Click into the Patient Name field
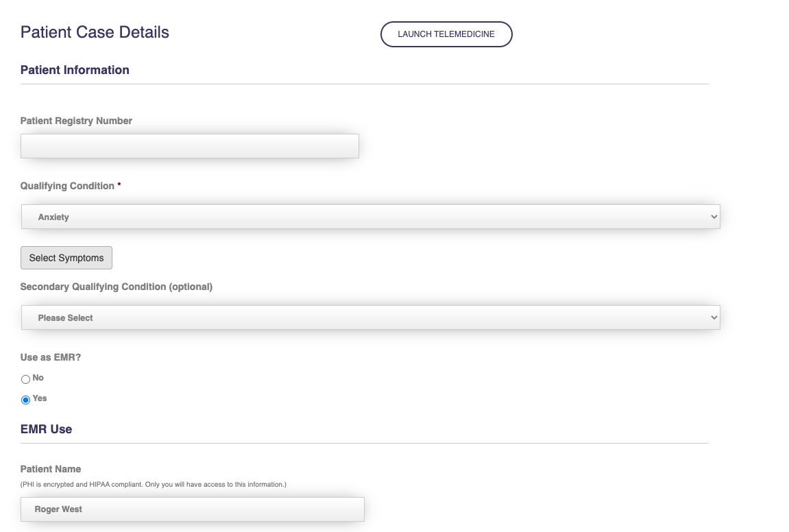The image size is (789, 532). pyautogui.click(x=193, y=509)
